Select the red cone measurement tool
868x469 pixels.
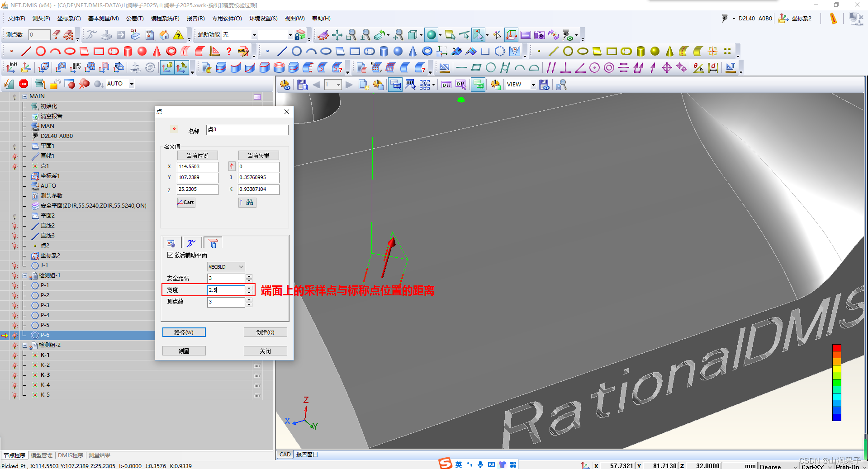pos(157,51)
